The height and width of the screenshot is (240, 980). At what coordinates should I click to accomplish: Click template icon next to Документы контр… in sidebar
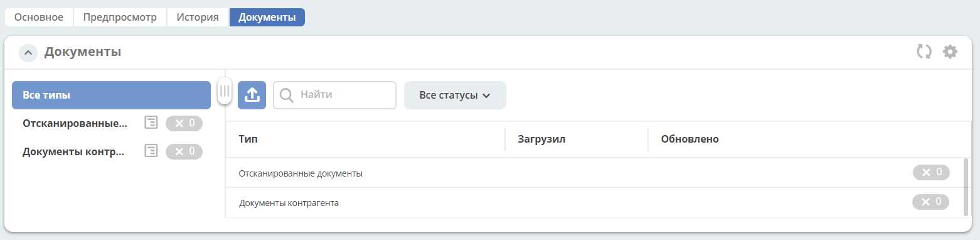[151, 151]
